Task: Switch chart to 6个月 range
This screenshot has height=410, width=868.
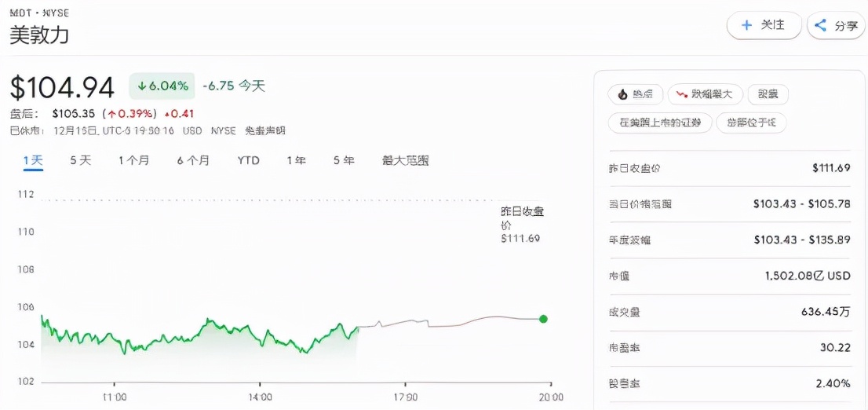Action: tap(193, 161)
